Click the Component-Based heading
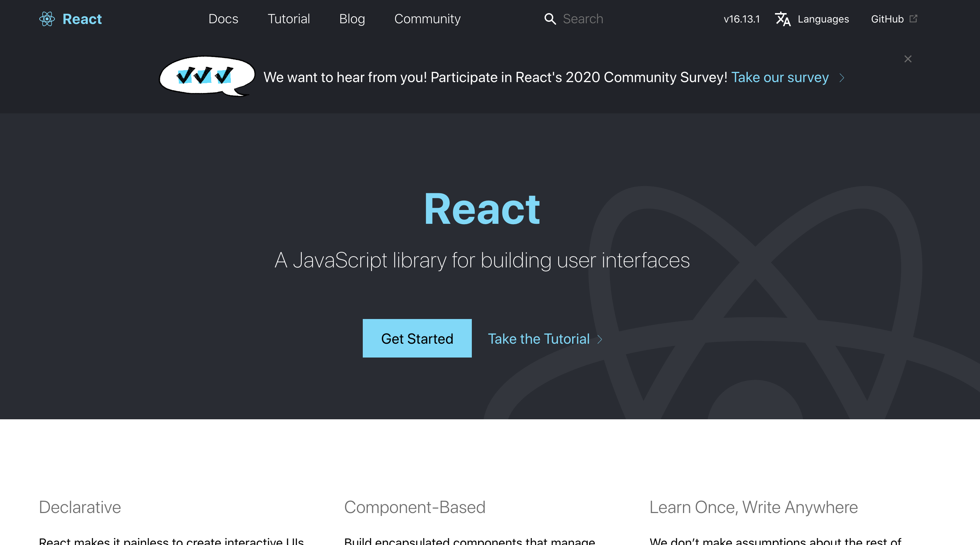Image resolution: width=980 pixels, height=545 pixels. coord(415,507)
